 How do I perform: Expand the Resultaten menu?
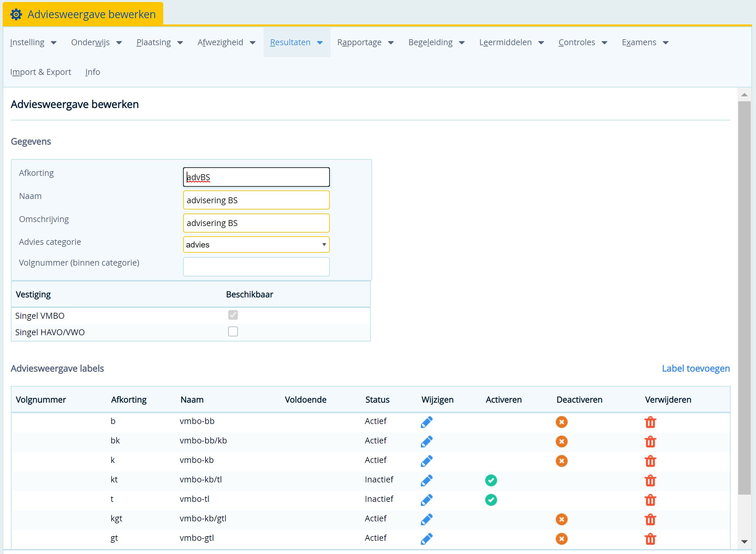click(297, 42)
